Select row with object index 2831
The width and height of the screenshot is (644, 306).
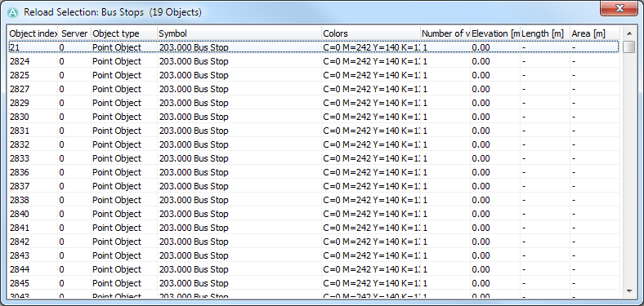tap(313, 131)
